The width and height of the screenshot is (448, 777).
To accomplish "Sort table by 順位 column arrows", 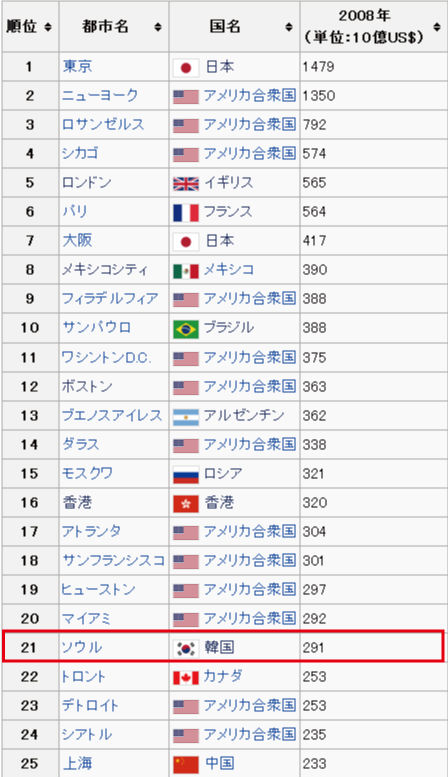I will pos(48,27).
